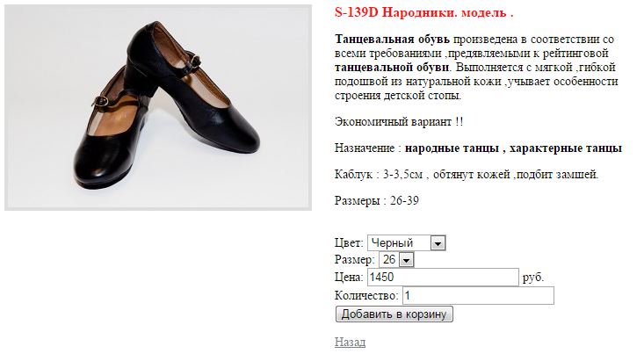The image size is (644, 361).
Task: Focus the Цена field containing 1450
Action: click(443, 278)
